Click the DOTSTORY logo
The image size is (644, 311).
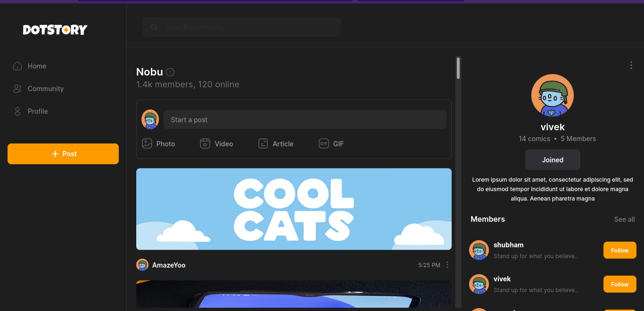(55, 30)
